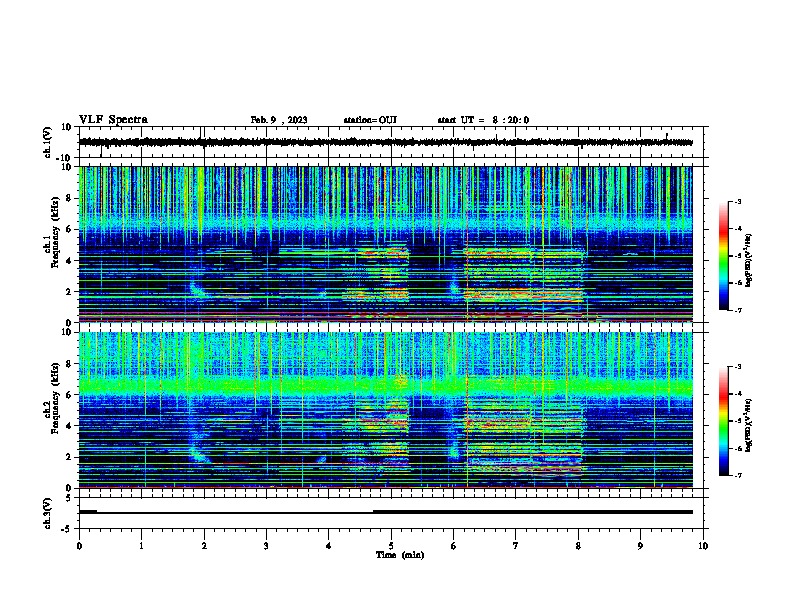Click the '-3' tick on ch.2 colorbar
Screen dimensions: 792x612
tap(738, 367)
